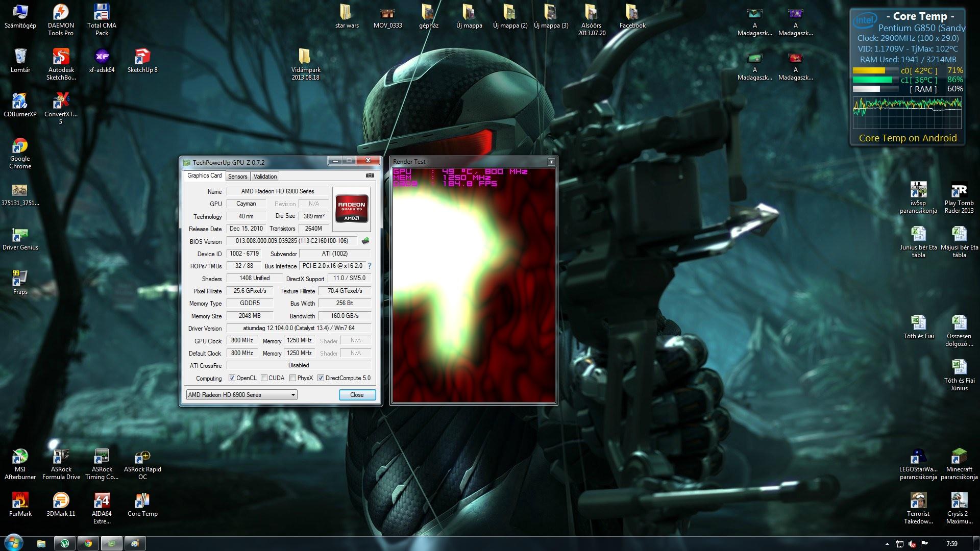
Task: Close the Render Test window
Action: pyautogui.click(x=551, y=162)
